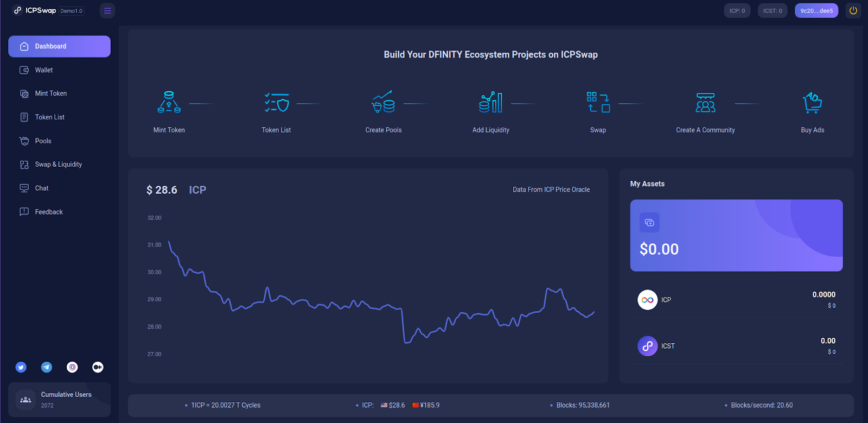Click the ICP asset name in My Assets
The width and height of the screenshot is (868, 423).
pyautogui.click(x=666, y=300)
